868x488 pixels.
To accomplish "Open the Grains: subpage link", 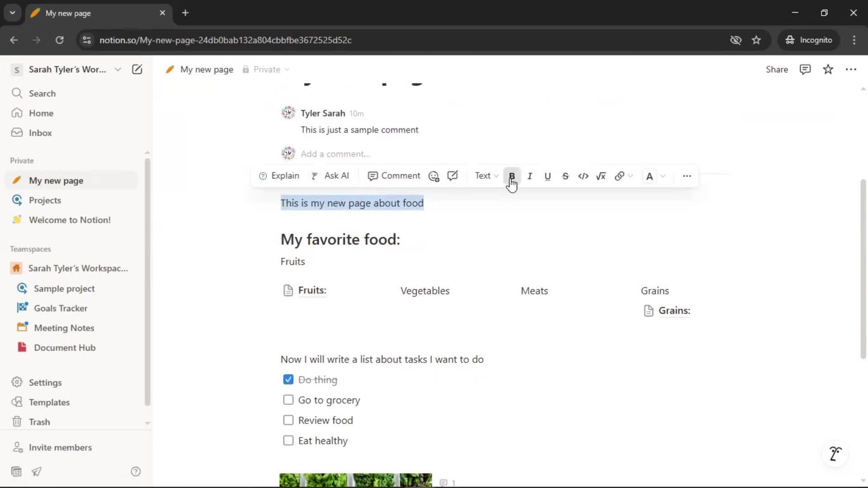I will pos(667,311).
